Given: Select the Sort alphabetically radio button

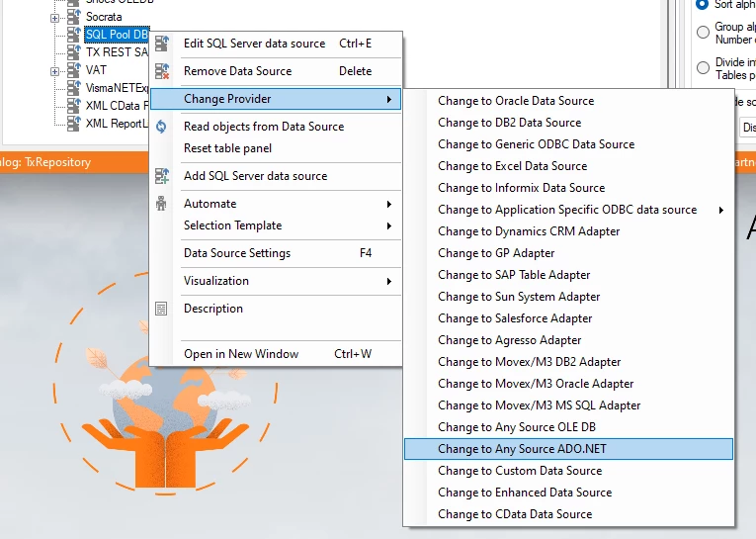Looking at the screenshot, I should (x=703, y=4).
